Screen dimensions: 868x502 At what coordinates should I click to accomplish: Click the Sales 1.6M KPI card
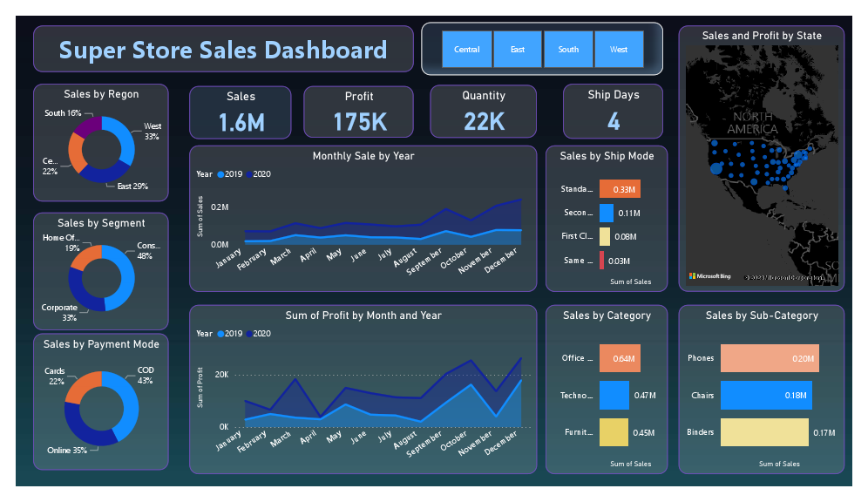point(241,112)
